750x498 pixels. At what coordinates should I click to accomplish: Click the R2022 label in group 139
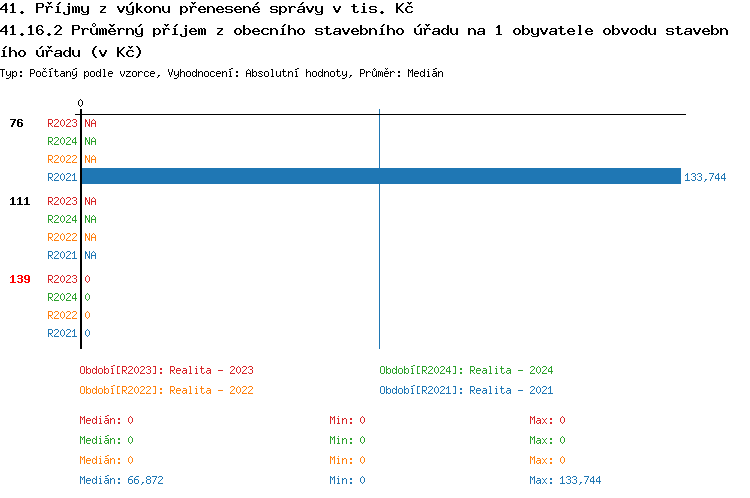tap(62, 315)
